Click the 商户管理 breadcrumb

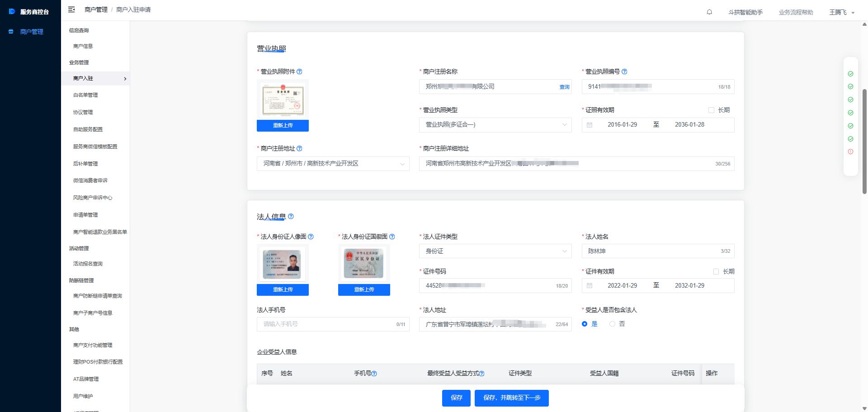(96, 9)
